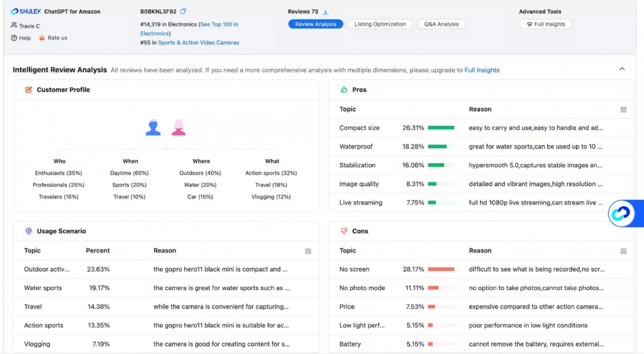Image resolution: width=644 pixels, height=354 pixels.
Task: Expand Pros table with grid icon
Action: [x=623, y=109]
